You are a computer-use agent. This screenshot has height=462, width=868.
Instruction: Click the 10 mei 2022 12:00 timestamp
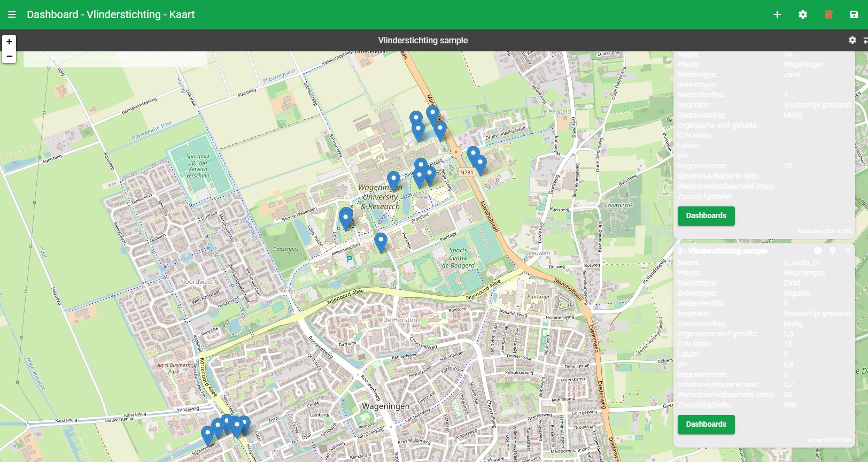pos(828,440)
